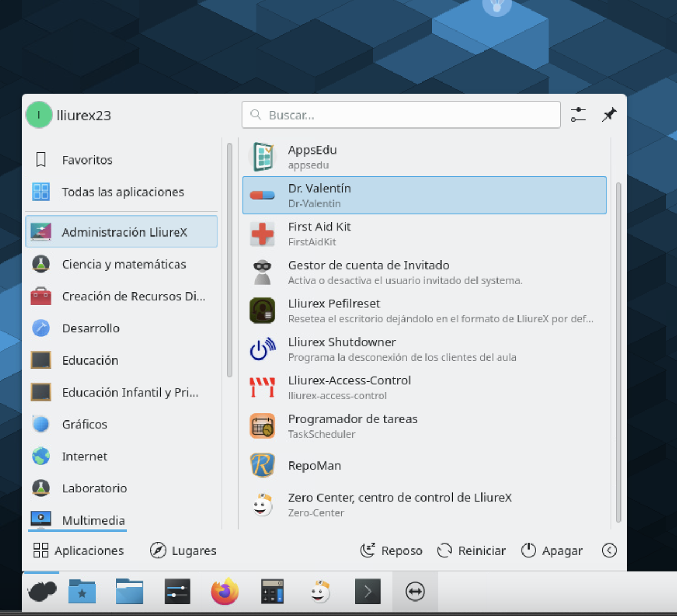Open Programador de tareas calendar icon

click(x=263, y=426)
